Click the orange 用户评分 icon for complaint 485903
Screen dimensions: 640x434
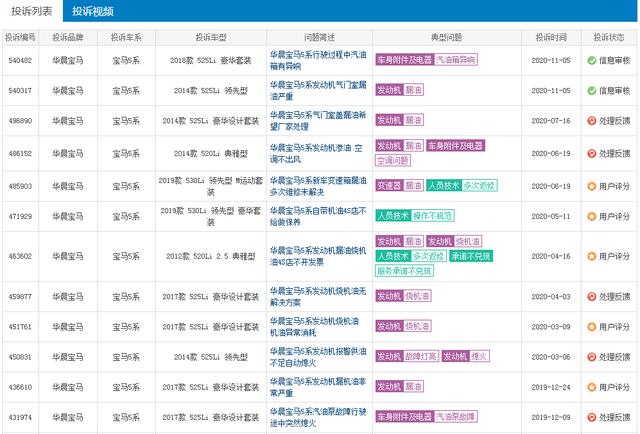(x=591, y=186)
